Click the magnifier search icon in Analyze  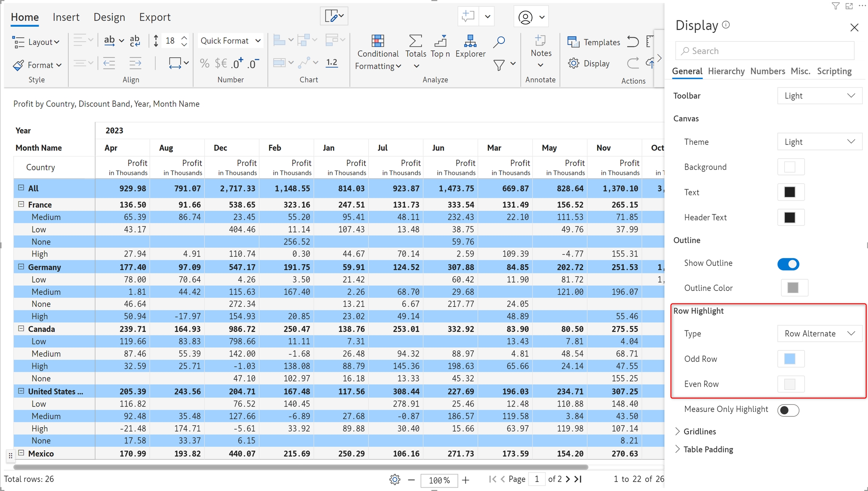pos(499,41)
